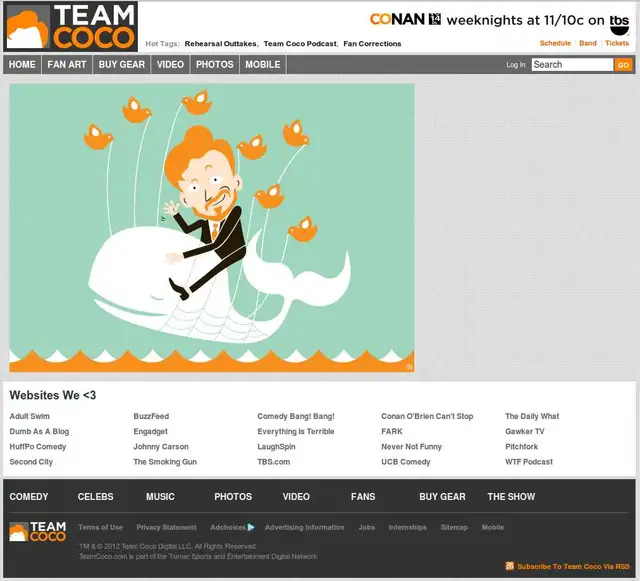Open the WTF Podcast link

click(529, 462)
